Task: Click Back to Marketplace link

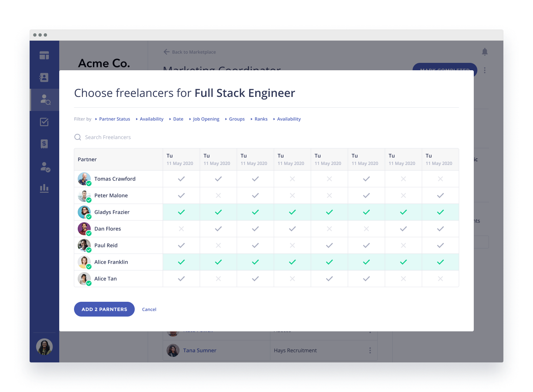Action: (x=194, y=52)
